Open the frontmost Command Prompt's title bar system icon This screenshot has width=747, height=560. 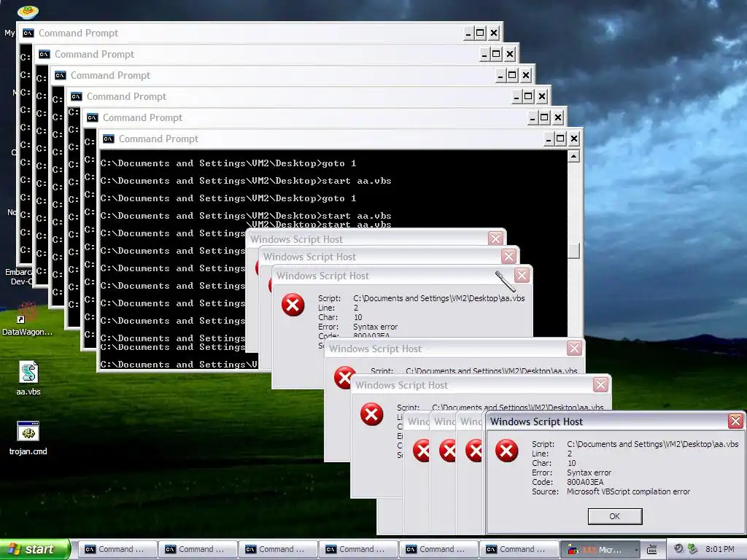click(109, 139)
